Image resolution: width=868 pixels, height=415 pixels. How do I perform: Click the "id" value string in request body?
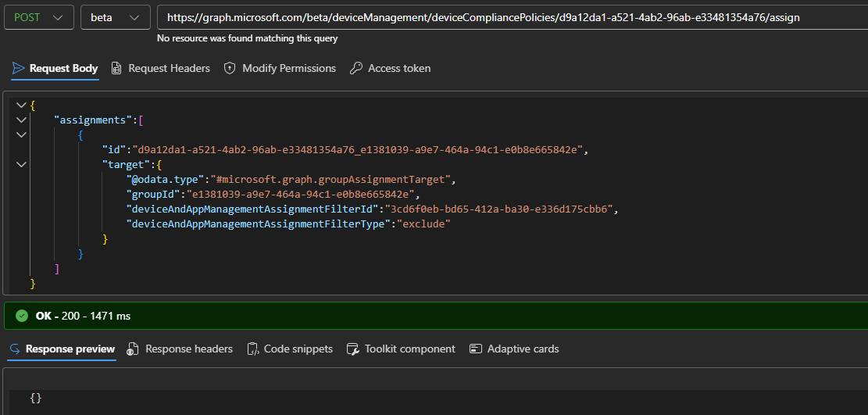click(x=358, y=149)
